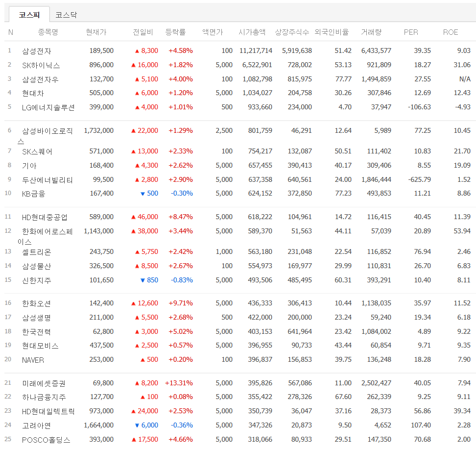
Task: Open SK하이닉스 stock link
Action: click(x=41, y=65)
